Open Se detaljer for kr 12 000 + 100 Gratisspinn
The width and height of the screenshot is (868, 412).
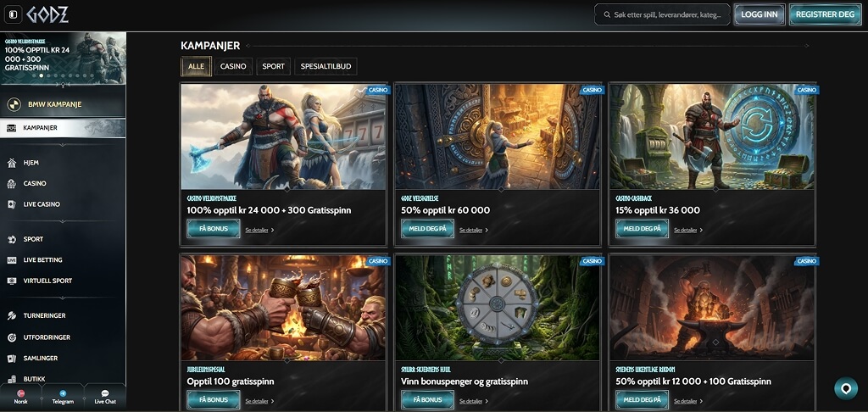(x=688, y=401)
